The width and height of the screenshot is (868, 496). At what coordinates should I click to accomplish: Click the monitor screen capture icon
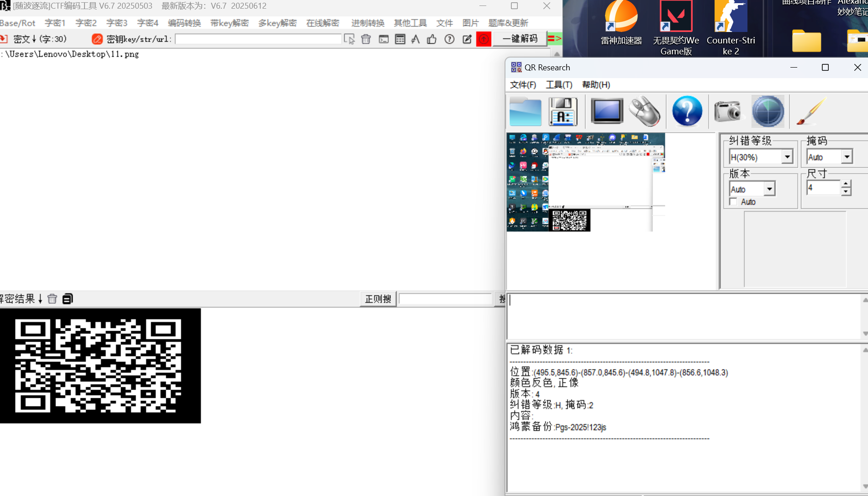point(607,111)
